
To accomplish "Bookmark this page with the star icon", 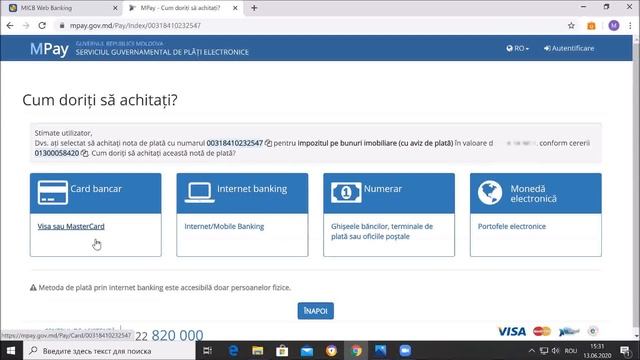I will point(571,26).
